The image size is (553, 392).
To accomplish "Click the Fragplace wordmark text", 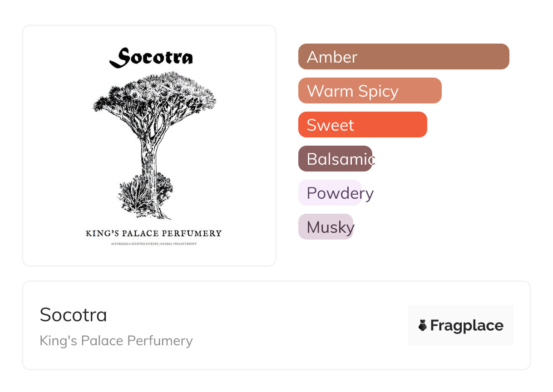I will tap(466, 325).
